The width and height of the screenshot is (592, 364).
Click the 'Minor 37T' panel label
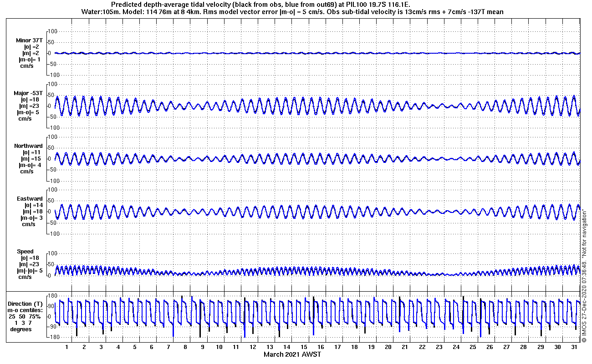[30, 40]
